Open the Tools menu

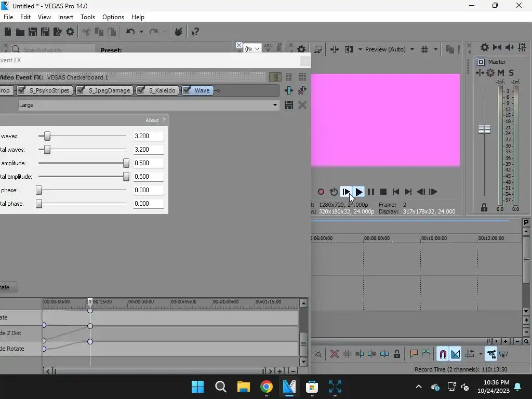pyautogui.click(x=87, y=17)
